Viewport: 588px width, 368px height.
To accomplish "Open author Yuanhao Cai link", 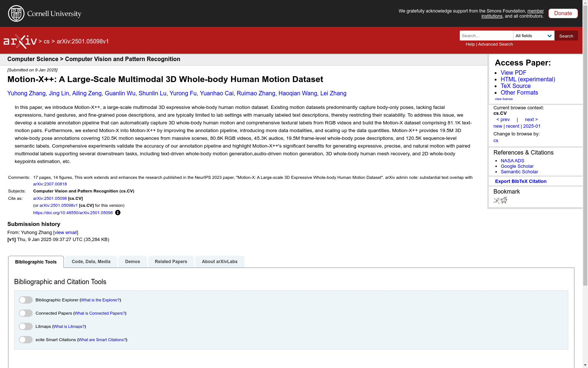I will pos(216,93).
